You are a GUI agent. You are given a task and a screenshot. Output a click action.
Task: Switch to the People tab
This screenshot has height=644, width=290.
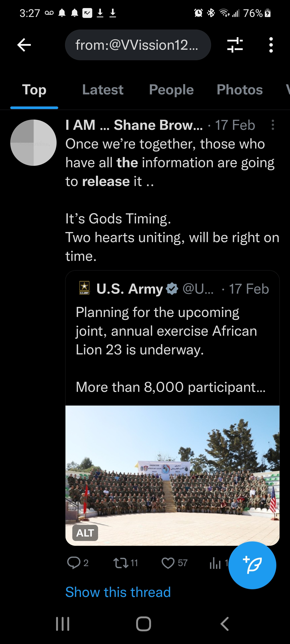[x=171, y=90]
